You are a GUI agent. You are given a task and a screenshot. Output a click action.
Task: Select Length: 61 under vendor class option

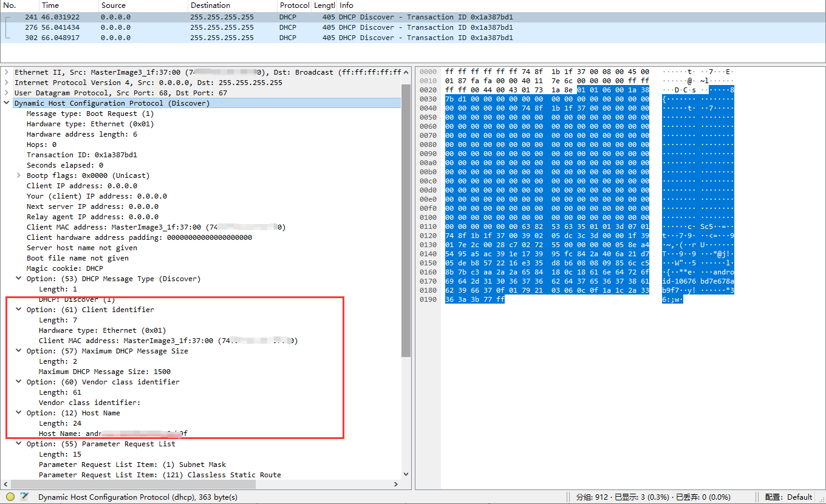point(60,392)
